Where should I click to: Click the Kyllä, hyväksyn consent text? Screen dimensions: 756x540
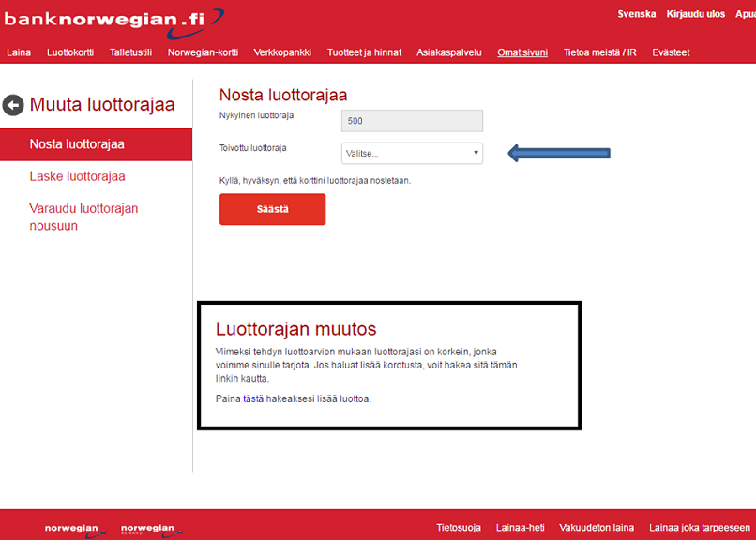315,181
